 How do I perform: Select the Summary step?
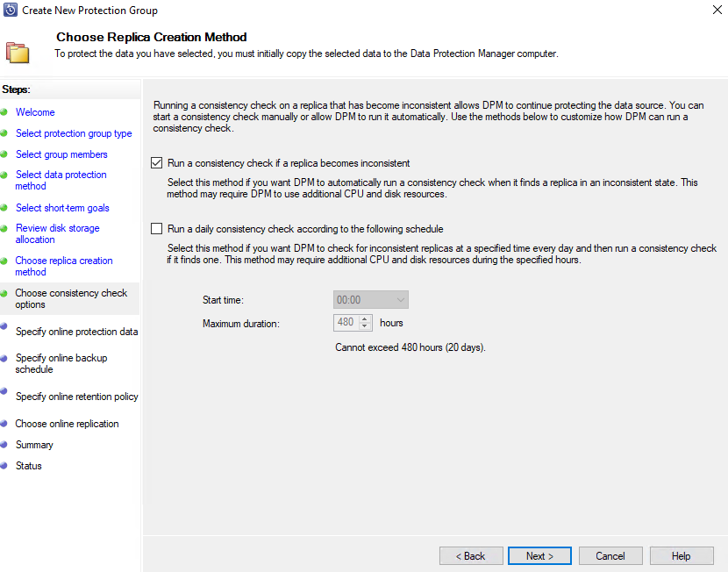click(34, 445)
